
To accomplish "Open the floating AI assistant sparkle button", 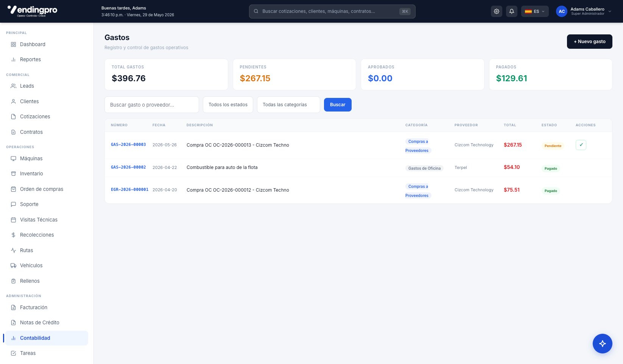I will point(603,344).
